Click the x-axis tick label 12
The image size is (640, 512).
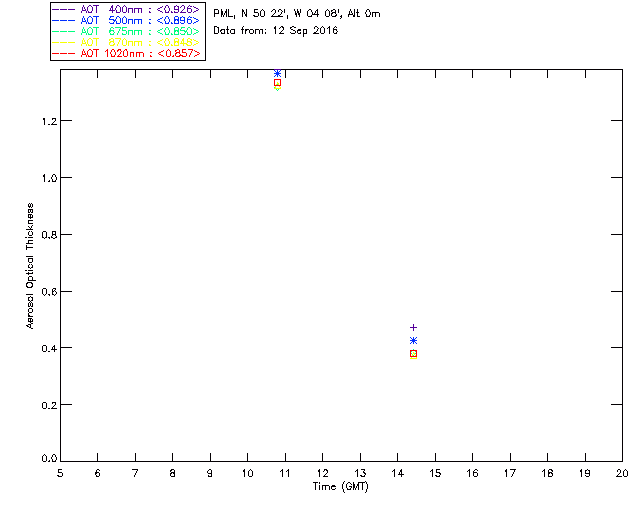click(x=322, y=473)
